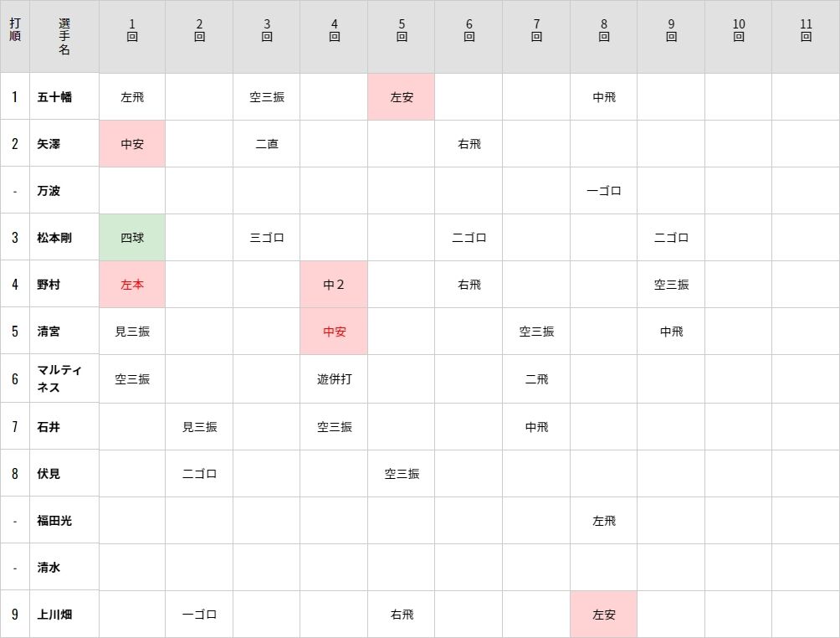Screen dimensions: 840x638
Task: Click the 四球 green cell for 松本剛
Action: pos(132,238)
